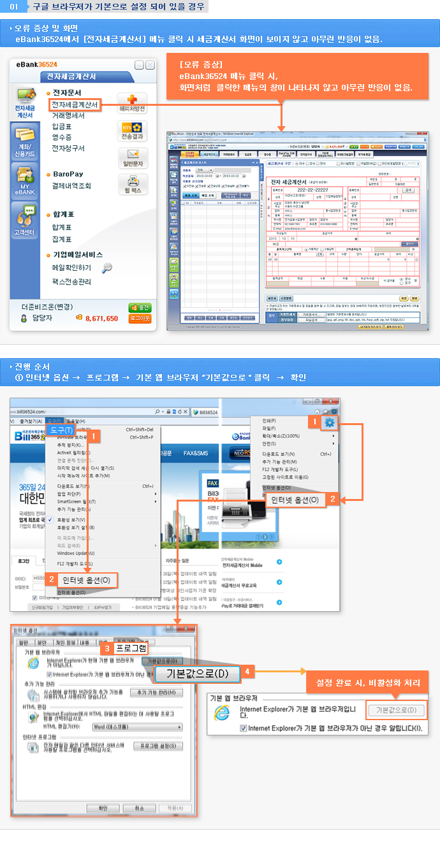Select 전자청구서 menu entry
The image size is (440, 868).
pos(68,148)
